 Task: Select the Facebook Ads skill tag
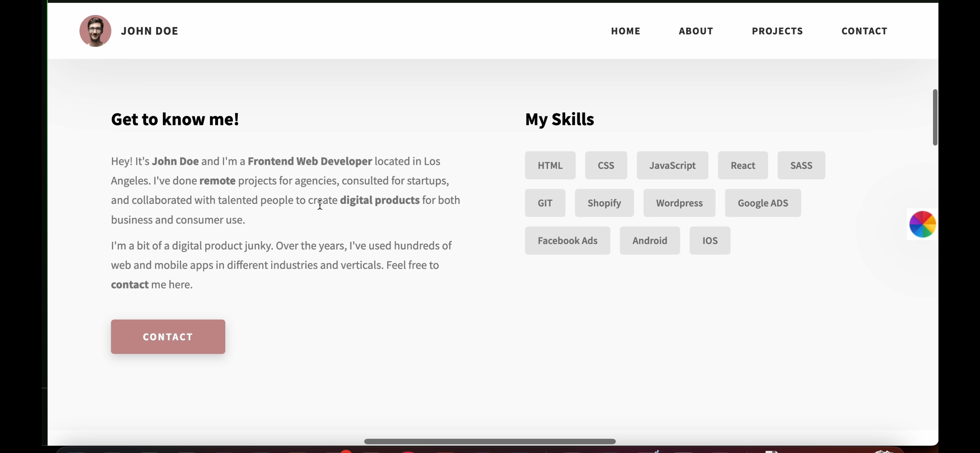pyautogui.click(x=567, y=241)
